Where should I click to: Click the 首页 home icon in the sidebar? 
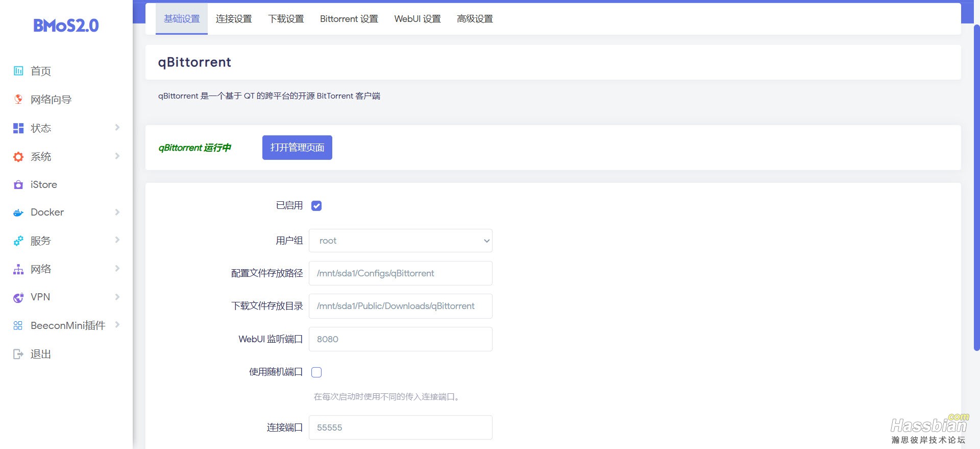[18, 71]
